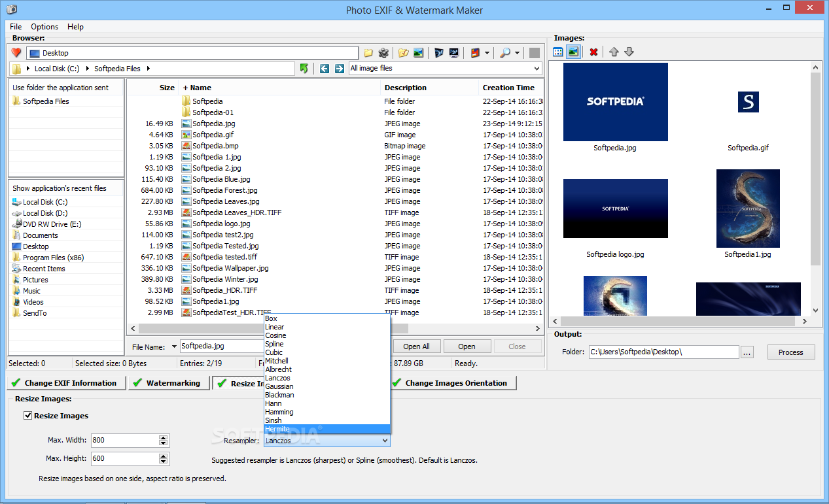Click the gray square stop icon
The image size is (829, 504).
[535, 53]
